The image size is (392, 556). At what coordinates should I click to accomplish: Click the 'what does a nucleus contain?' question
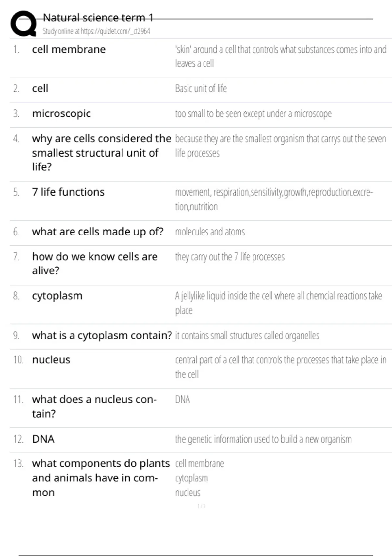point(94,406)
